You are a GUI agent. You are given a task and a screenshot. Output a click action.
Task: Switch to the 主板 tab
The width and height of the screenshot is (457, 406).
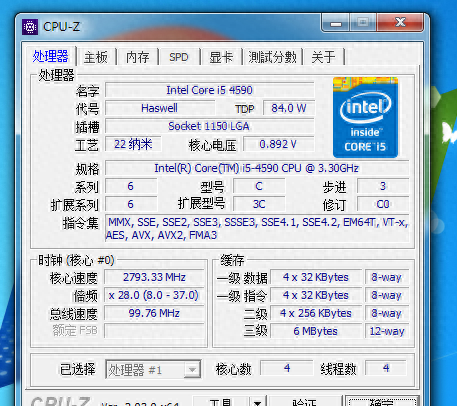(96, 57)
